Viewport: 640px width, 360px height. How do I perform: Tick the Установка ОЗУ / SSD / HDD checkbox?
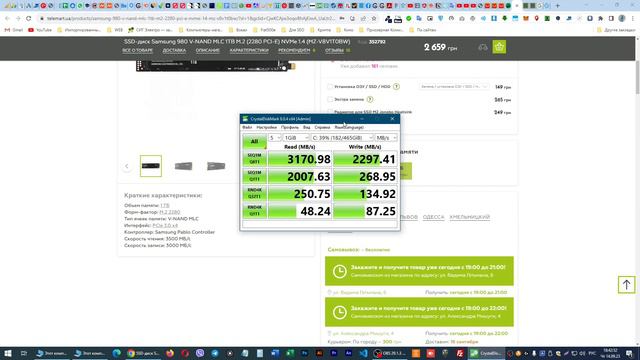coord(330,87)
